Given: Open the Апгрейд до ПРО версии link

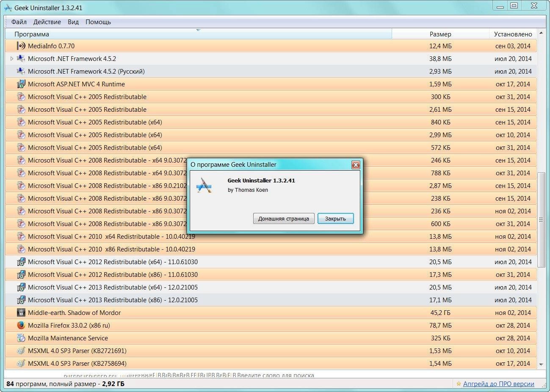Looking at the screenshot, I should [498, 384].
